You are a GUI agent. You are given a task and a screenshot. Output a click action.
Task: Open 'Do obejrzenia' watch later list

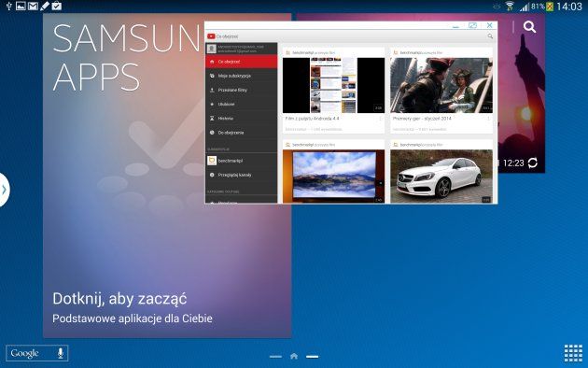tap(241, 133)
